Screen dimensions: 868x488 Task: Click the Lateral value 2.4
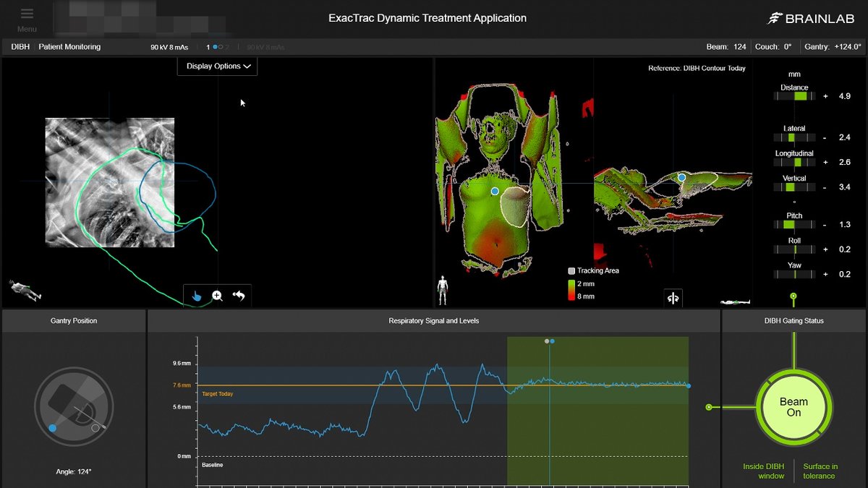(844, 137)
